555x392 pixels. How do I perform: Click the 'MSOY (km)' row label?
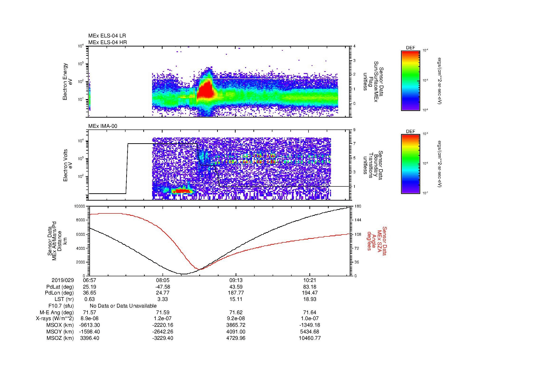pos(60,332)
